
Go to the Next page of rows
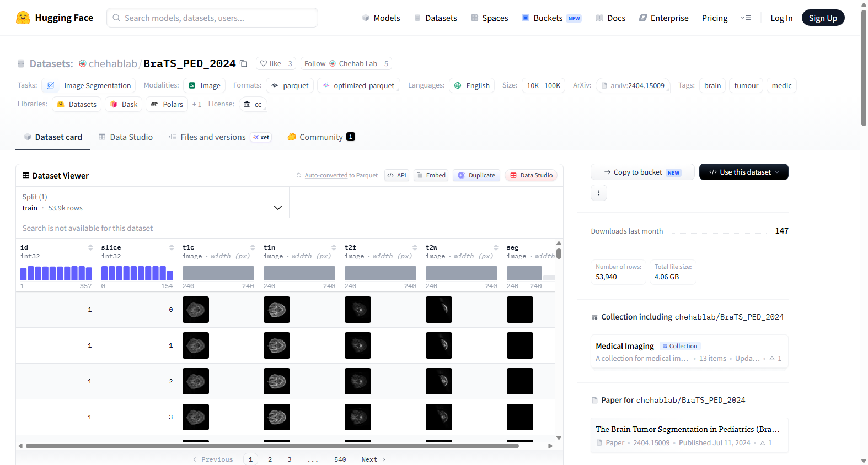(373, 459)
